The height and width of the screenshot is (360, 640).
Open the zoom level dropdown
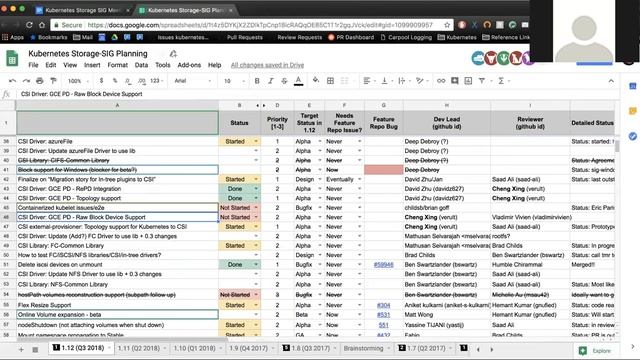(77, 81)
